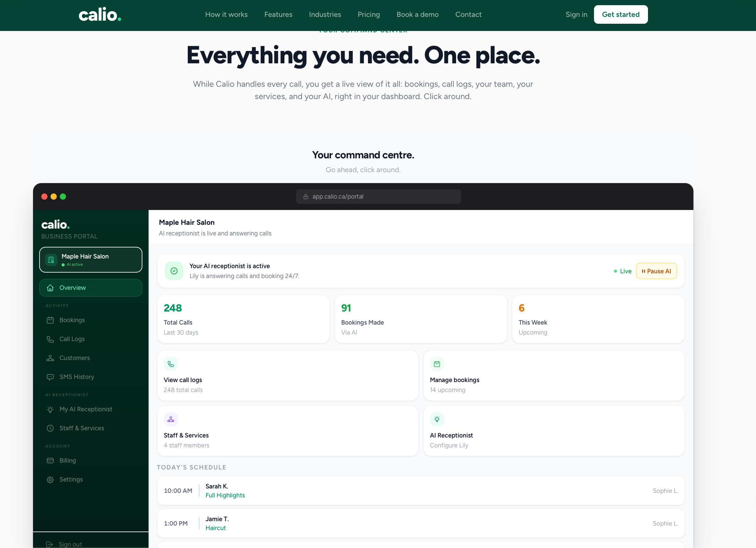Click the calio logo in business portal sidebar
The height and width of the screenshot is (548, 756).
coord(55,224)
